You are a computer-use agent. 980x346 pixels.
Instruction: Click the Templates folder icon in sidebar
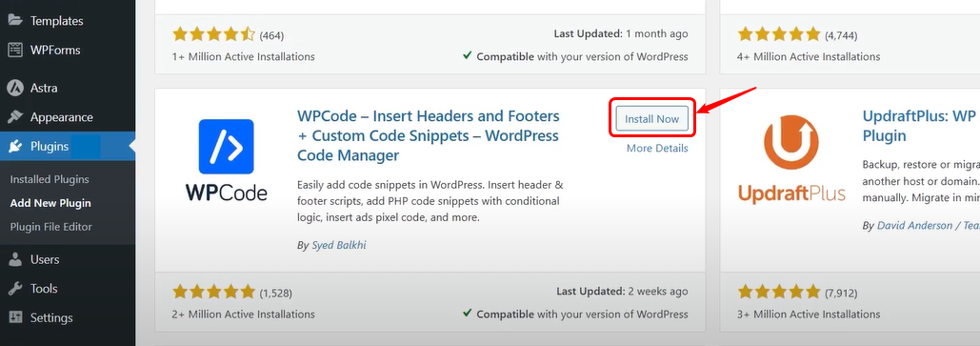click(15, 21)
